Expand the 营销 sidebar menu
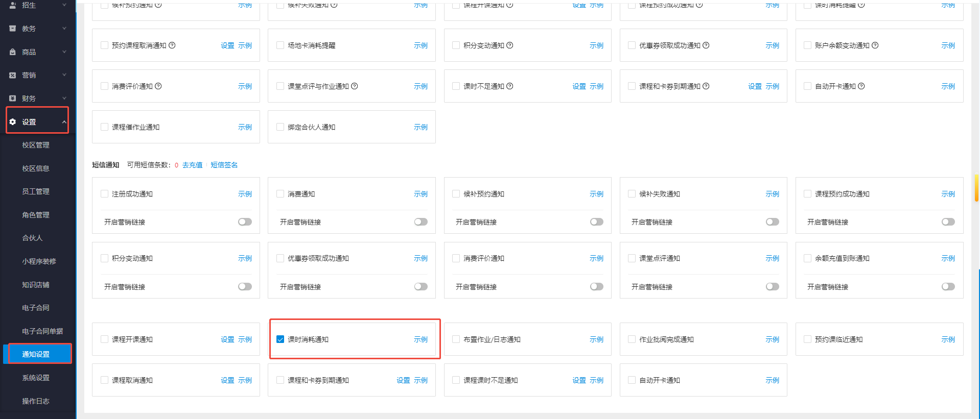Image resolution: width=980 pixels, height=419 pixels. tap(64, 75)
